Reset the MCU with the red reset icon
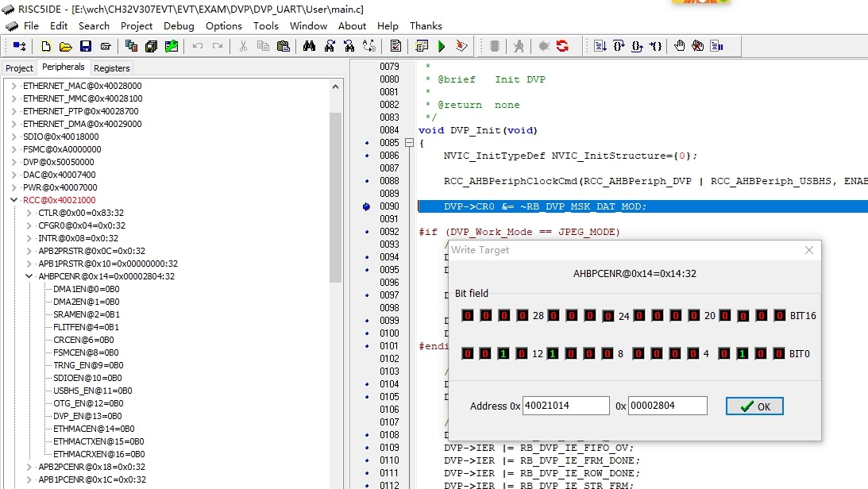868x489 pixels. [x=562, y=46]
